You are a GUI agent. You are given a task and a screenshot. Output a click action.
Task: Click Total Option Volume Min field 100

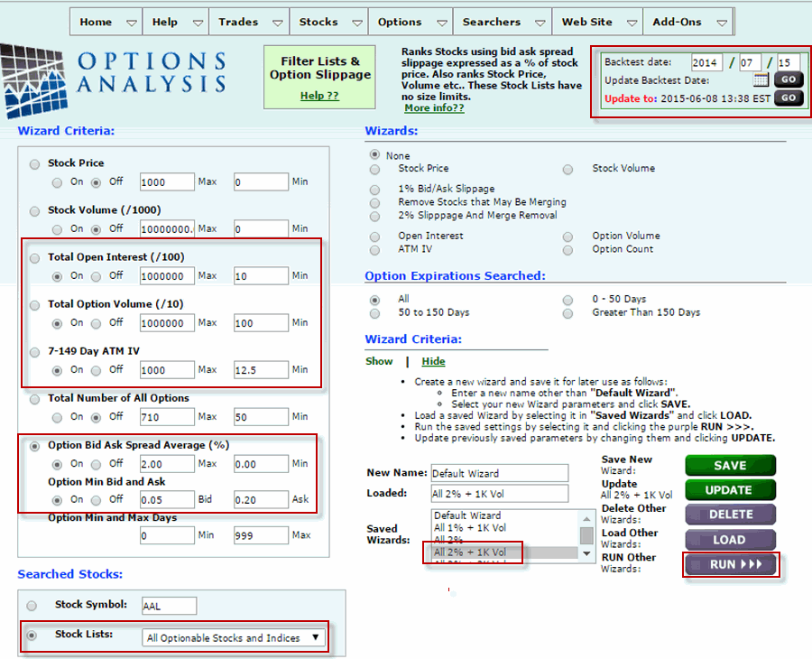click(261, 323)
